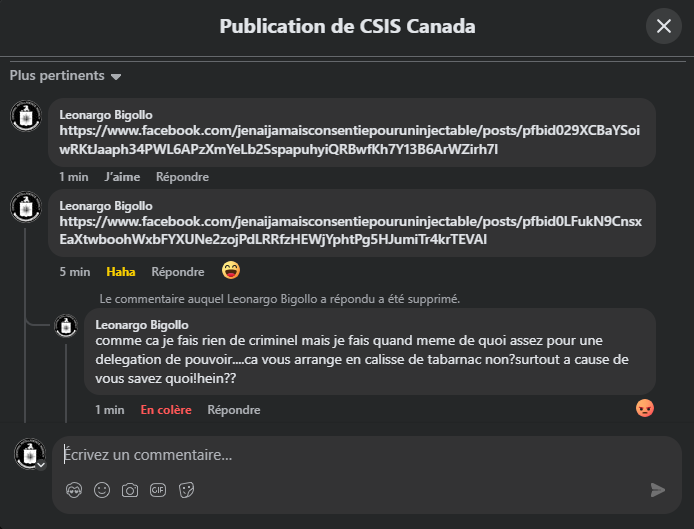The width and height of the screenshot is (694, 529).
Task: View angry emoji reactions on reply
Action: (644, 408)
